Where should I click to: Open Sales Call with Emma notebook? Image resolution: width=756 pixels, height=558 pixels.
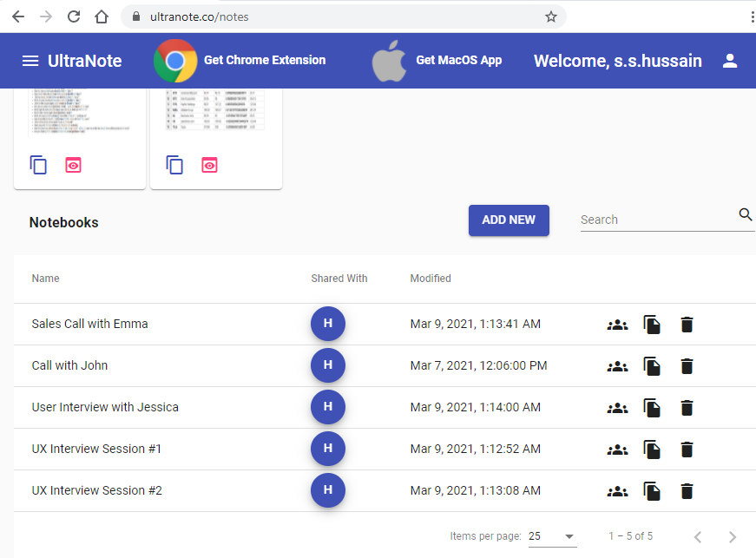[x=89, y=324]
